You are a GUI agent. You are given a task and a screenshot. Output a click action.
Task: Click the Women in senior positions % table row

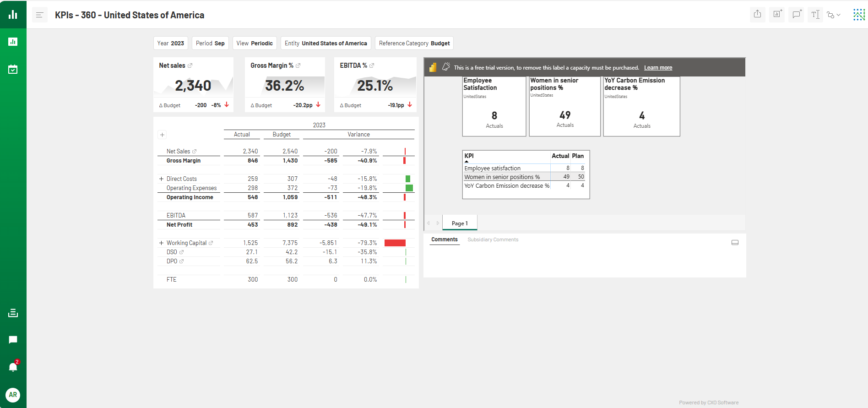(502, 177)
